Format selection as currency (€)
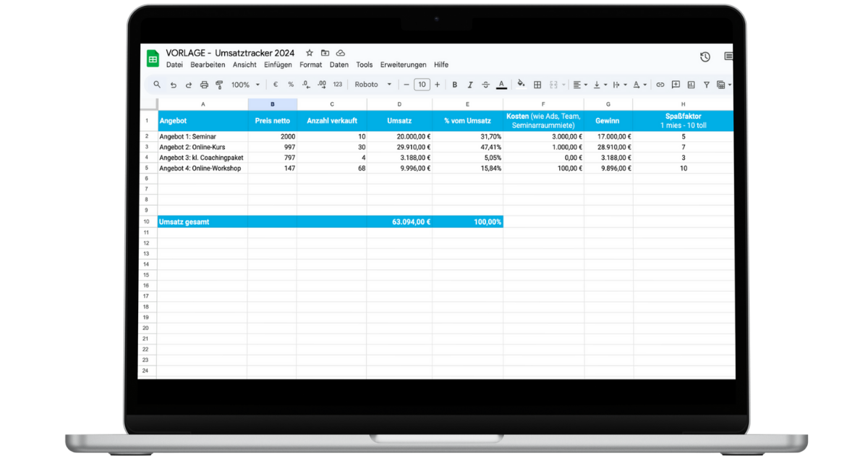 click(x=276, y=85)
